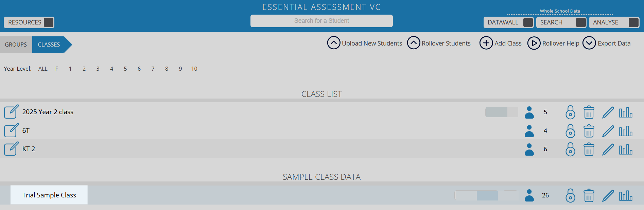Screen dimensions: 644x210
Task: Switch to the GROUPS tab
Action: (16, 45)
